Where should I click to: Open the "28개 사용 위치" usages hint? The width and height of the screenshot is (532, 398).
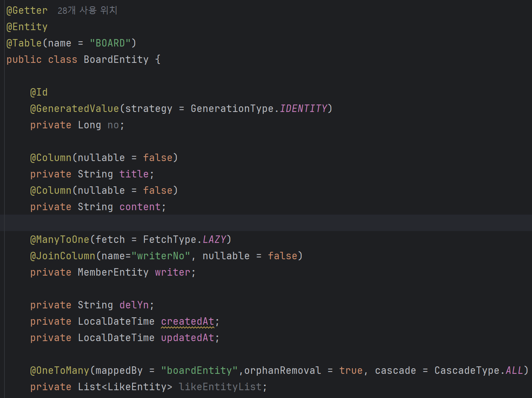click(87, 10)
